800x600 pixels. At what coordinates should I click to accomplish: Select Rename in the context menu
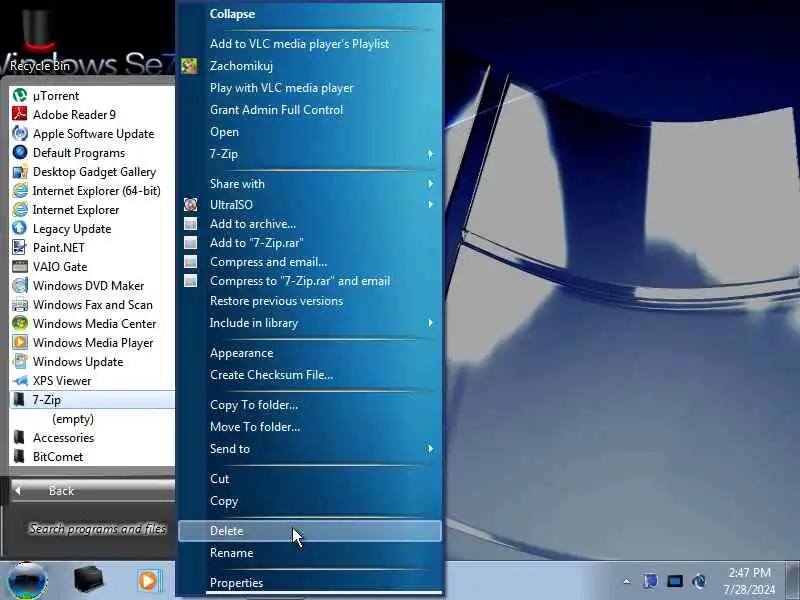(310, 553)
